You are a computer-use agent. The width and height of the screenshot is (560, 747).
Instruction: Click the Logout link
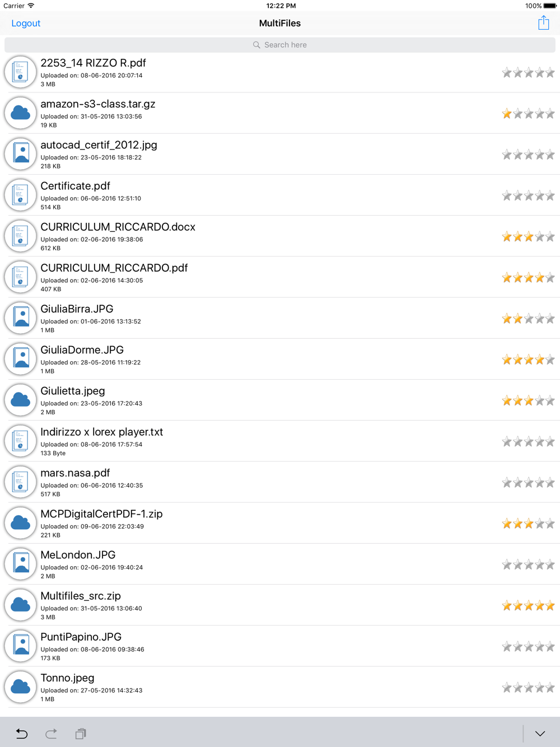pos(26,24)
